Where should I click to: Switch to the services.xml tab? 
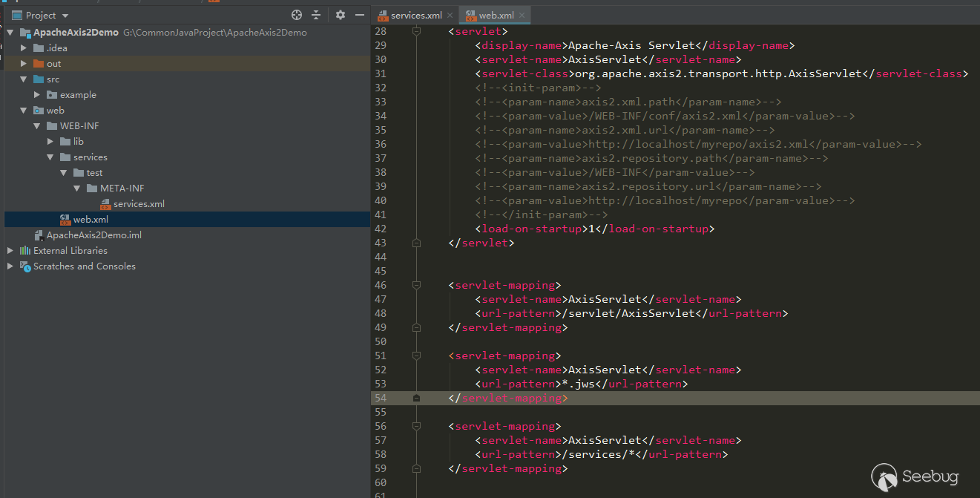point(415,16)
